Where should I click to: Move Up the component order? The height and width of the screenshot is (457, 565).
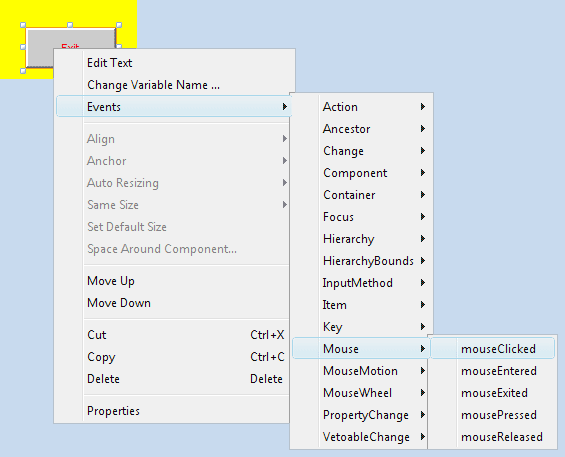click(173, 281)
